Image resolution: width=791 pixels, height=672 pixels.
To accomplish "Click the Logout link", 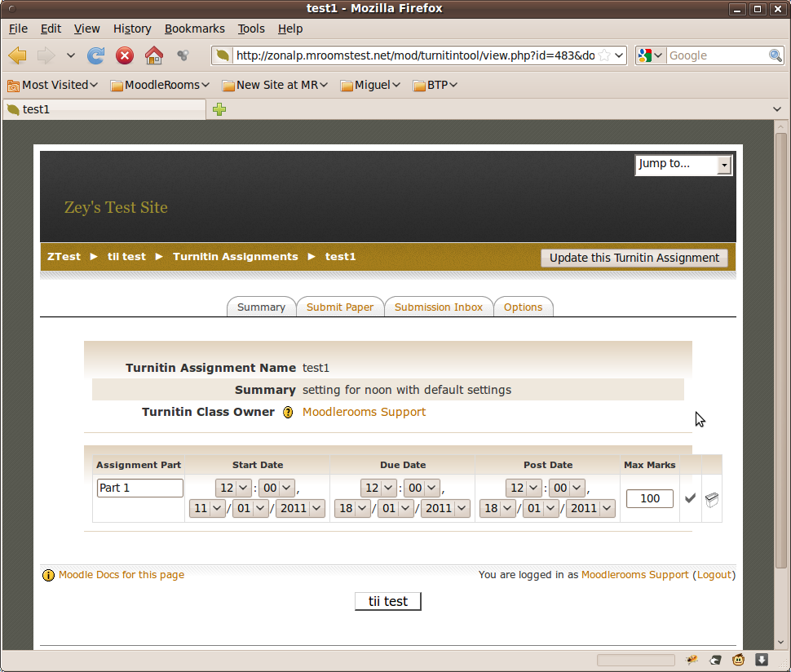I will click(x=714, y=575).
